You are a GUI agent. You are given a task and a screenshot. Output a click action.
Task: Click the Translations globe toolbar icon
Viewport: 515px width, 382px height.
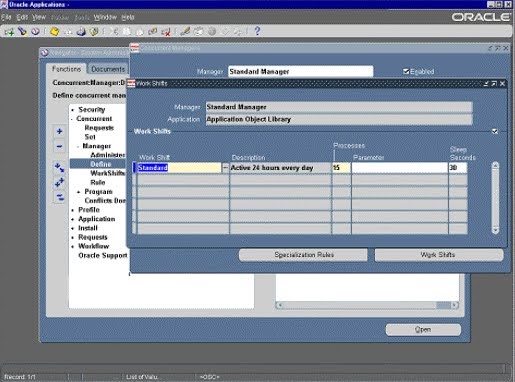(x=212, y=32)
